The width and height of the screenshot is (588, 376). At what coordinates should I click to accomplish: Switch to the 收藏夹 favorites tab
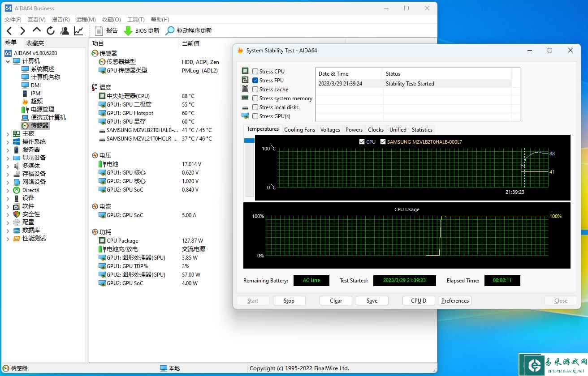tap(35, 43)
